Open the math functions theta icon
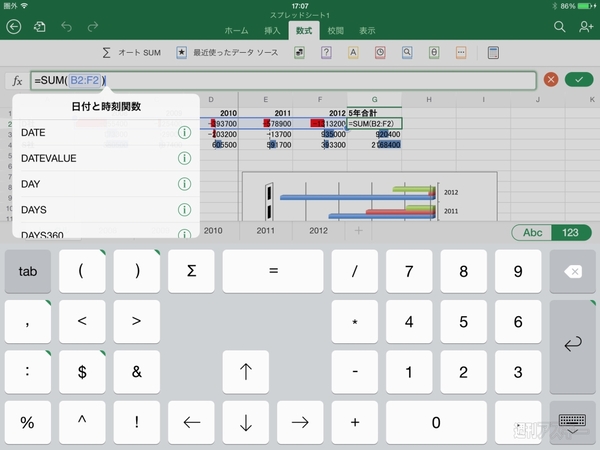The height and width of the screenshot is (450, 600). pos(434,53)
